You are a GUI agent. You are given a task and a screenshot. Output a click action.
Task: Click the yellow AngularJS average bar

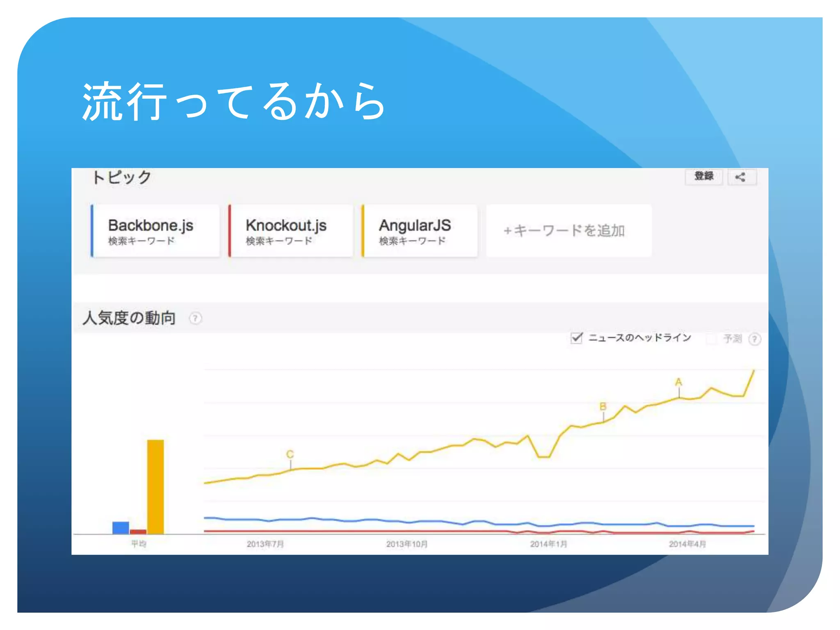click(155, 487)
